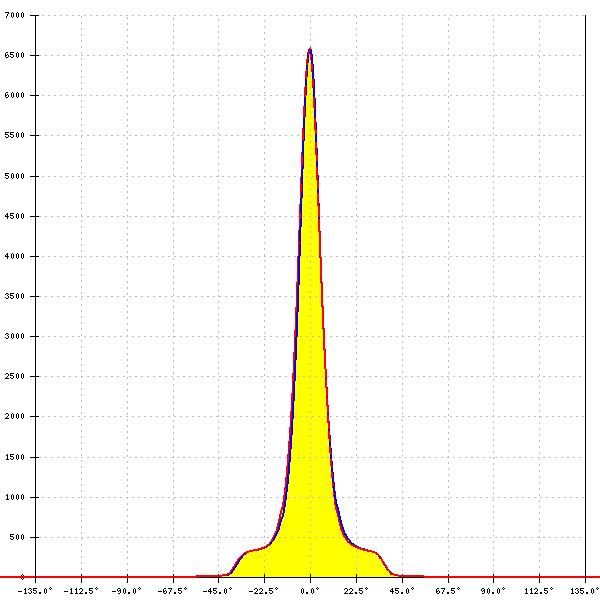Viewport: 600px width, 600px height.
Task: Click the -135.0° x-axis label
Action: (x=35, y=591)
